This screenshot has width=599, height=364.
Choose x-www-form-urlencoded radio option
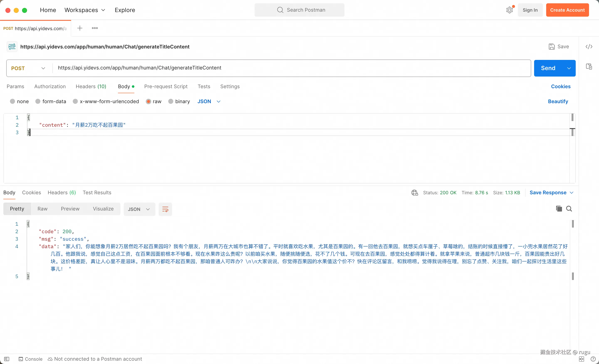click(x=75, y=101)
